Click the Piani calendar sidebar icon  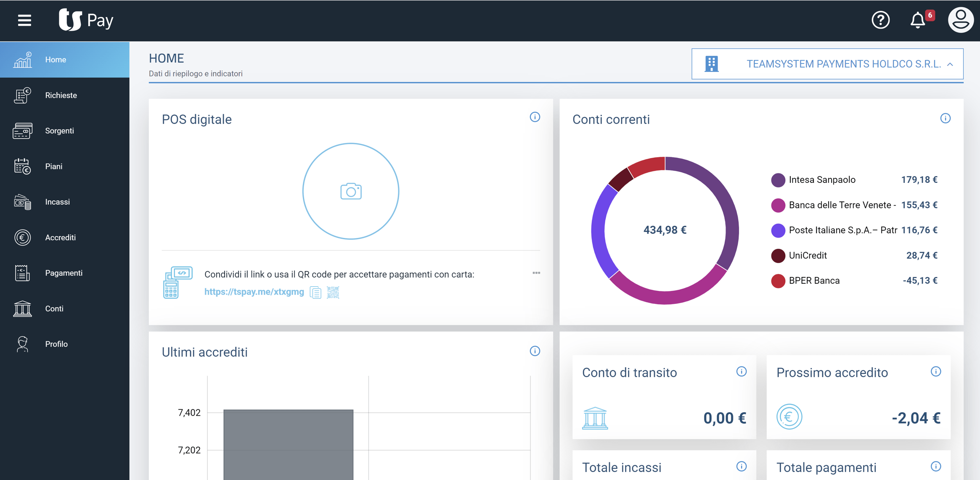pyautogui.click(x=22, y=166)
